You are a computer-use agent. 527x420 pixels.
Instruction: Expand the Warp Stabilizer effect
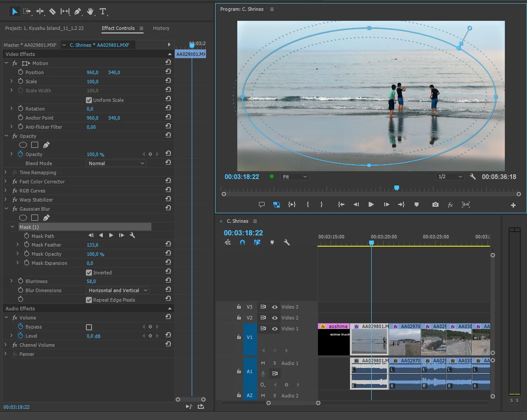[6, 200]
